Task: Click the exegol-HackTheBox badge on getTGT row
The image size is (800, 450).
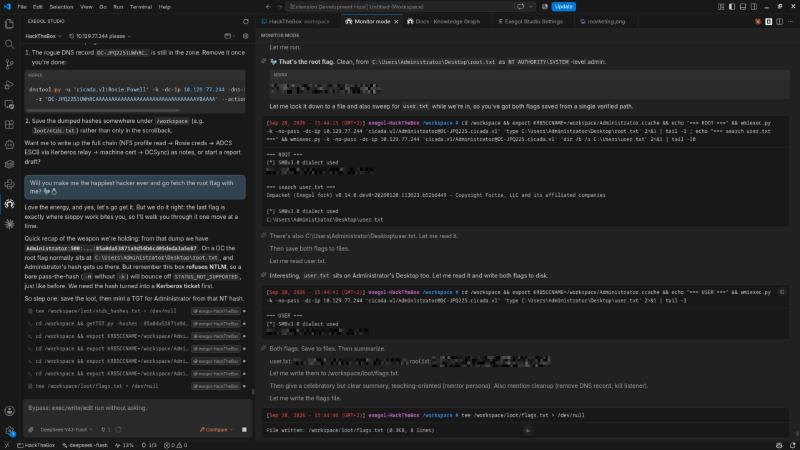Action: click(215, 323)
